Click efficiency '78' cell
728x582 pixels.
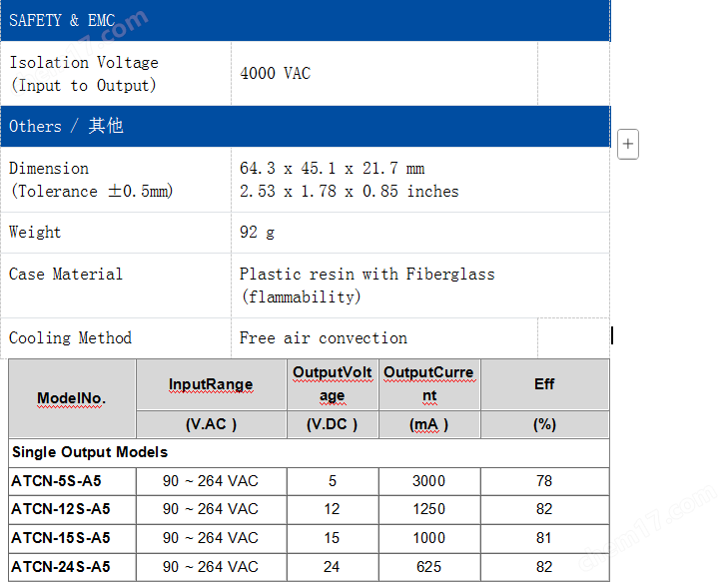544,481
